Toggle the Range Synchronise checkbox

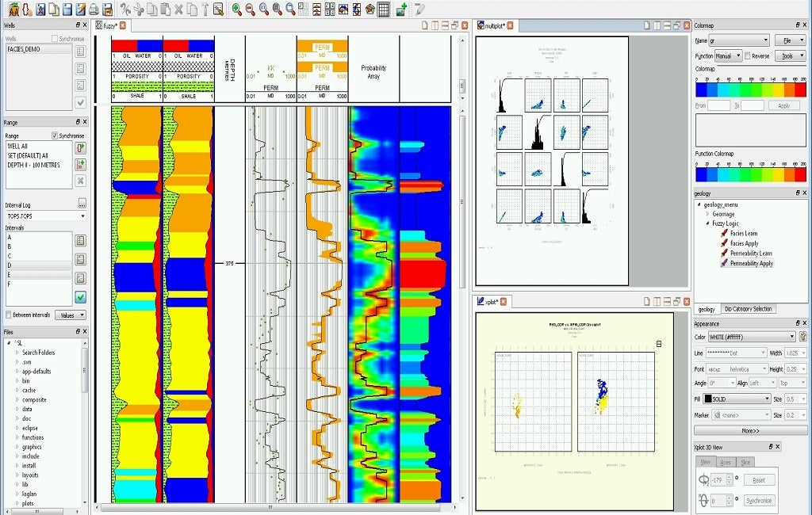55,135
